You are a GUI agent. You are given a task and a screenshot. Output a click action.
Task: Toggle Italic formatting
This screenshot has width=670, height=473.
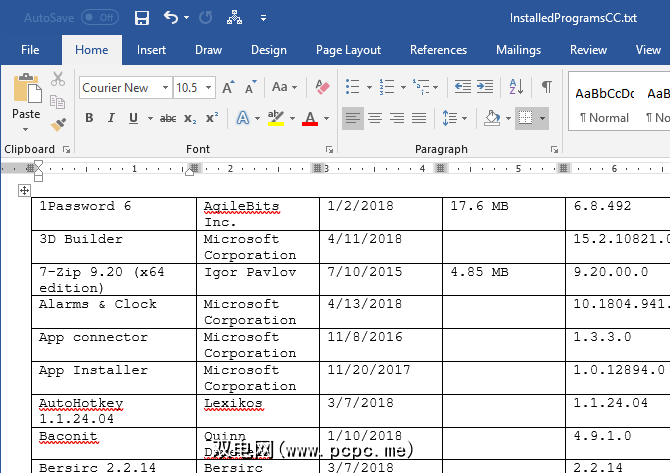coord(111,118)
